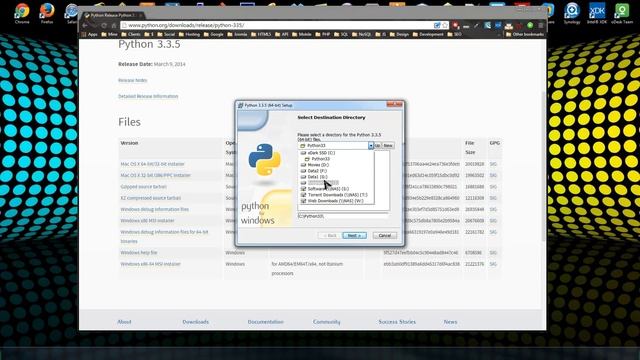The width and height of the screenshot is (640, 360).
Task: Click the News footer link
Action: tap(451, 322)
